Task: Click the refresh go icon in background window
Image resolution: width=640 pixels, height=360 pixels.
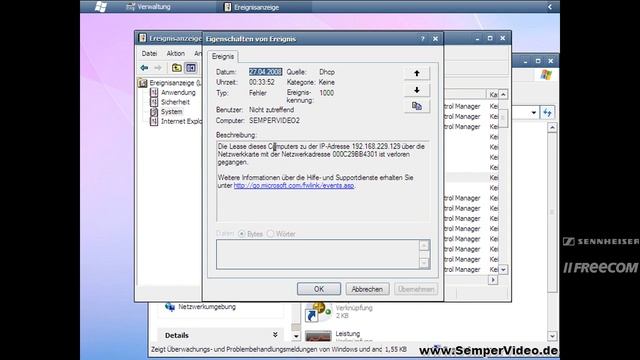Action: tap(547, 113)
